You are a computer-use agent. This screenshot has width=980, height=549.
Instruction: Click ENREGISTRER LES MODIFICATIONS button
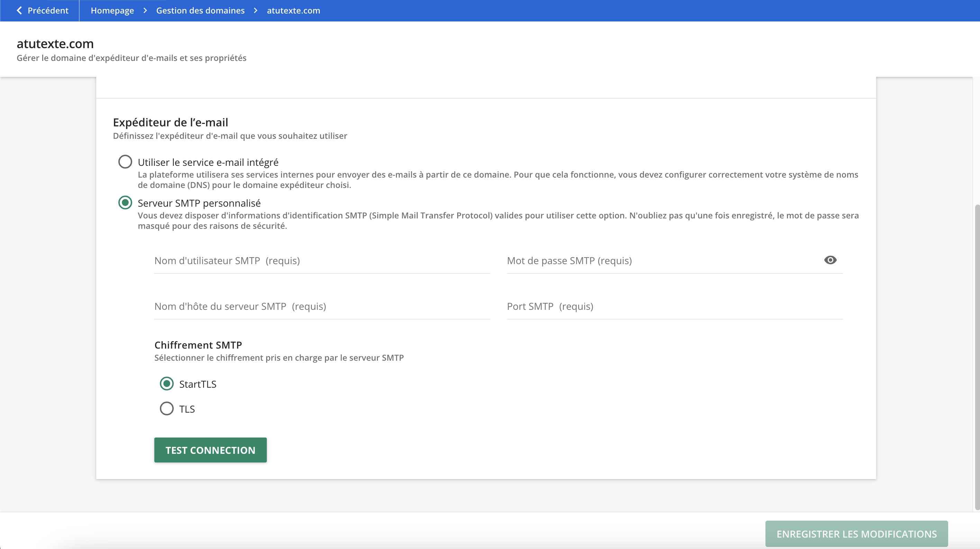[856, 534]
